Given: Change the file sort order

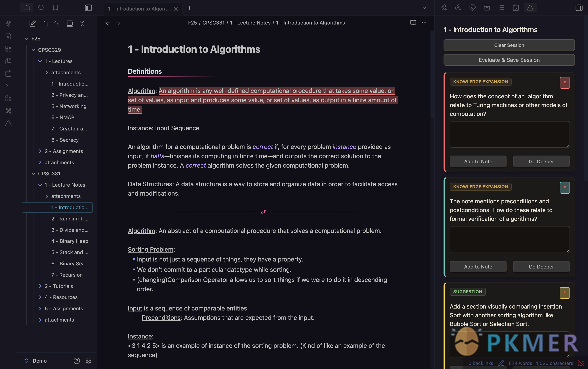Looking at the screenshot, I should [x=57, y=24].
